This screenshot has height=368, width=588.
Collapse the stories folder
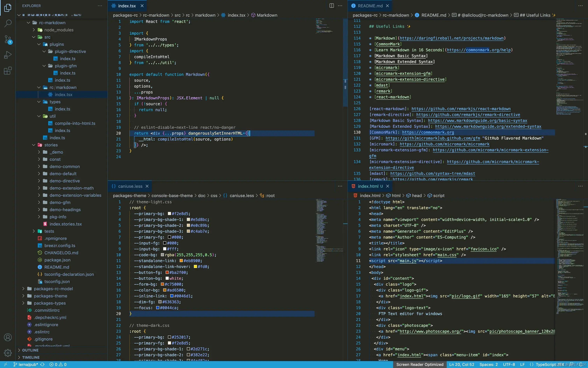(x=51, y=145)
